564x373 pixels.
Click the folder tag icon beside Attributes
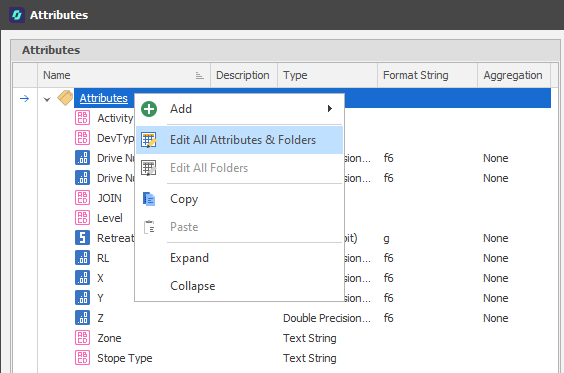65,98
